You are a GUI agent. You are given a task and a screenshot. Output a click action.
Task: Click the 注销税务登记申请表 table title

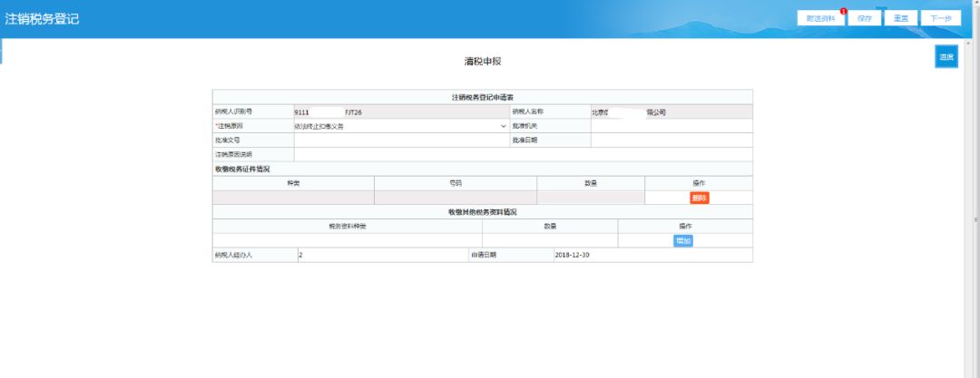pos(483,98)
